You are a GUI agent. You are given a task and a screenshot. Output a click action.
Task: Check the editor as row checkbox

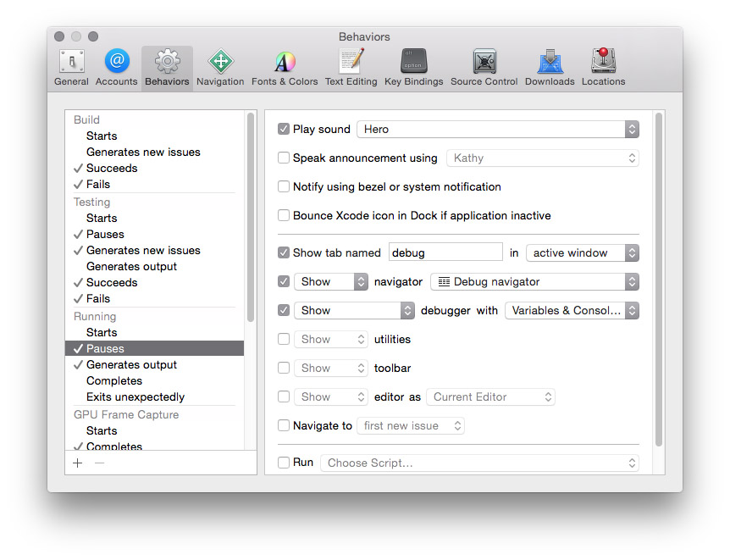[284, 397]
